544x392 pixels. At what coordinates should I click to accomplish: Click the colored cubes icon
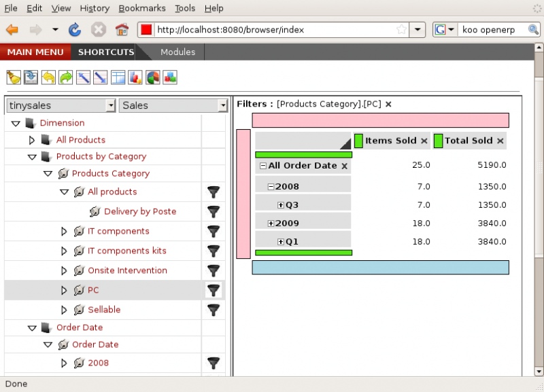(170, 77)
